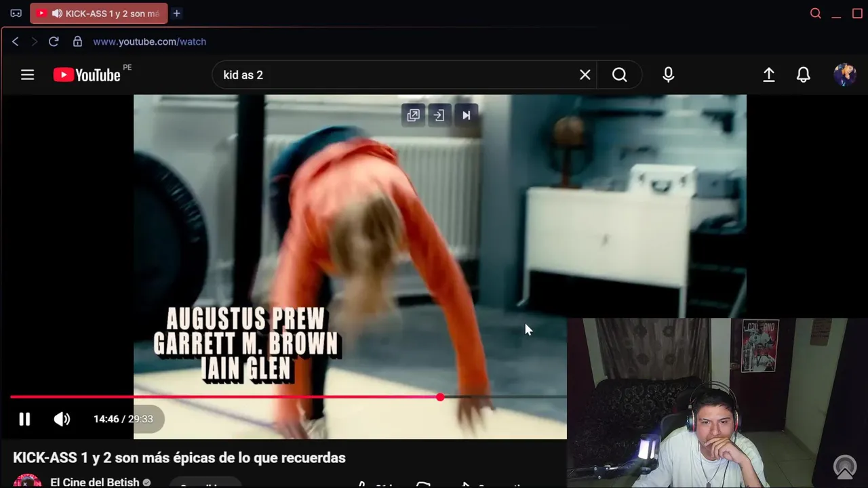Select the KICK-ASS 1 y 2 browser tab
Viewport: 868px width, 488px height.
point(99,14)
